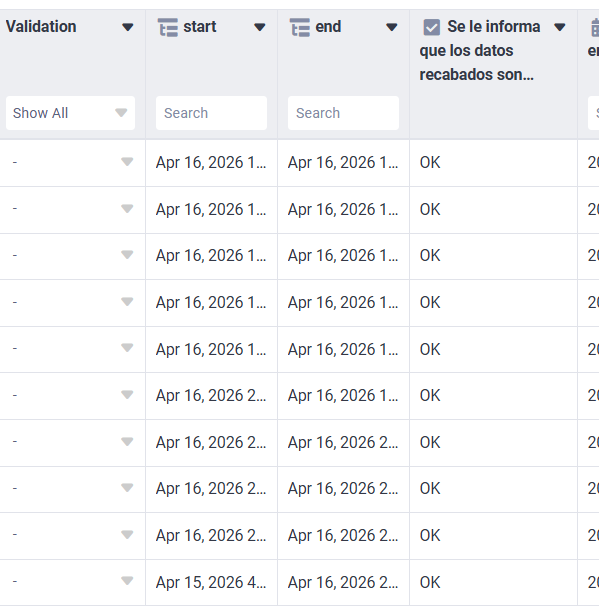Click the start column Search field
This screenshot has height=612, width=599.
coord(212,113)
